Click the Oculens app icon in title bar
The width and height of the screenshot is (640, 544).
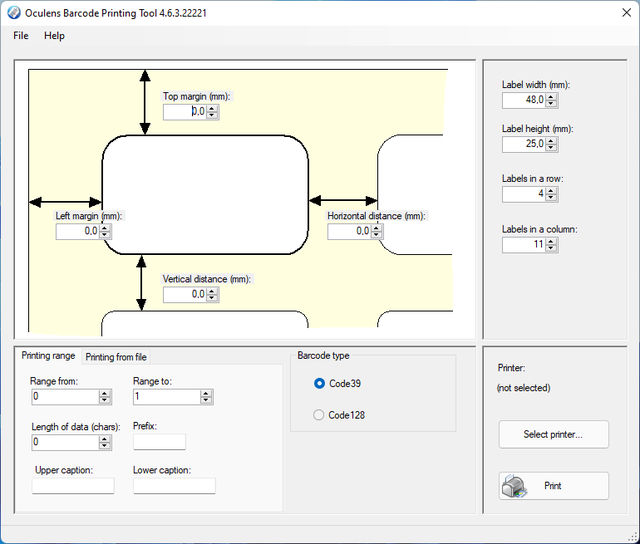click(14, 10)
